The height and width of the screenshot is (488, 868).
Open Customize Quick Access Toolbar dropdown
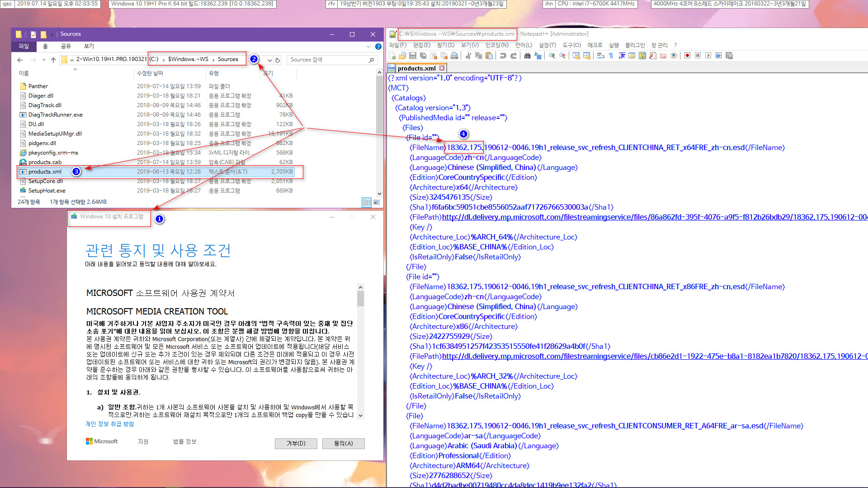pos(52,34)
